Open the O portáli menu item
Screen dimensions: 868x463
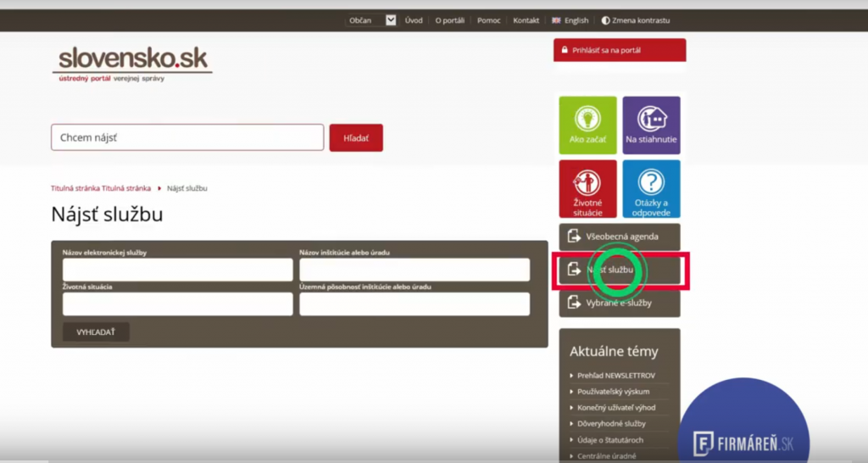pos(449,20)
